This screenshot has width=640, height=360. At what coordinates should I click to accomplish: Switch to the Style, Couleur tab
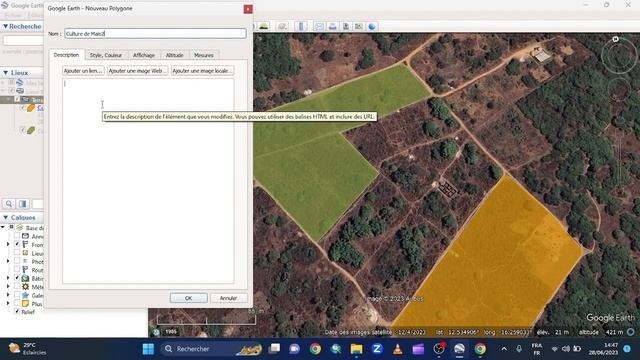tap(106, 55)
